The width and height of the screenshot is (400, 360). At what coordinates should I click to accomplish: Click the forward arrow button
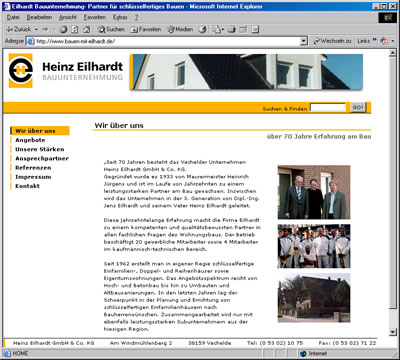click(x=45, y=29)
